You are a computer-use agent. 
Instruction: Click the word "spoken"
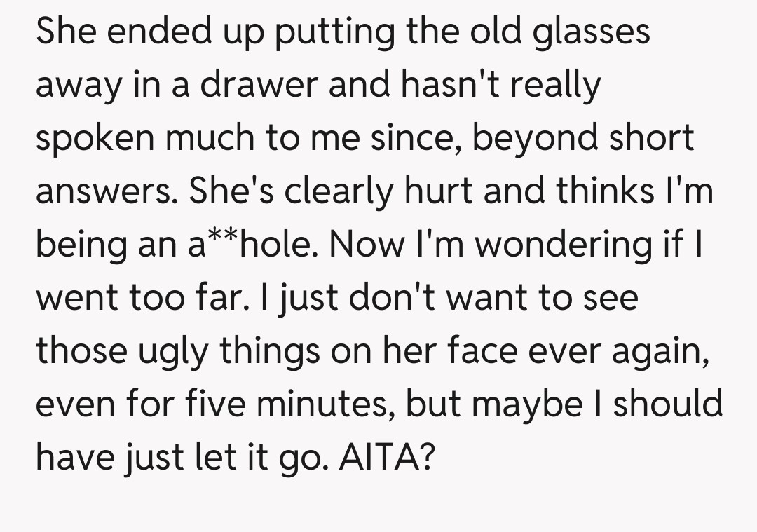click(93, 139)
